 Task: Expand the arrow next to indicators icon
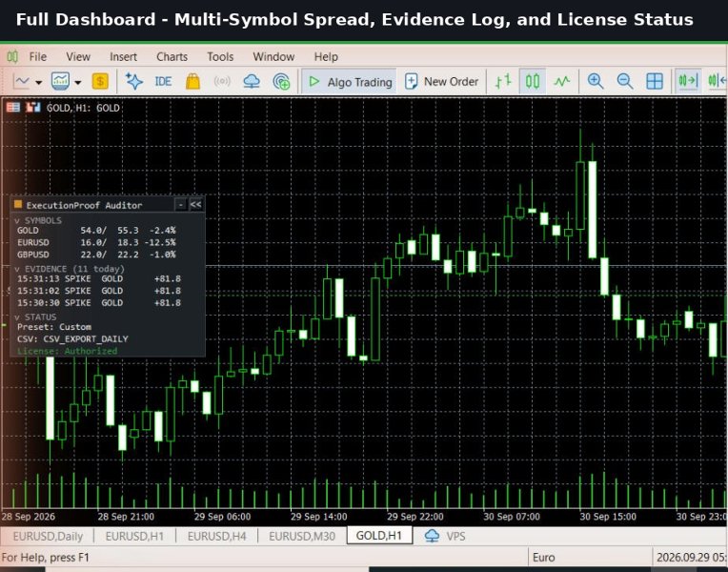click(x=78, y=83)
